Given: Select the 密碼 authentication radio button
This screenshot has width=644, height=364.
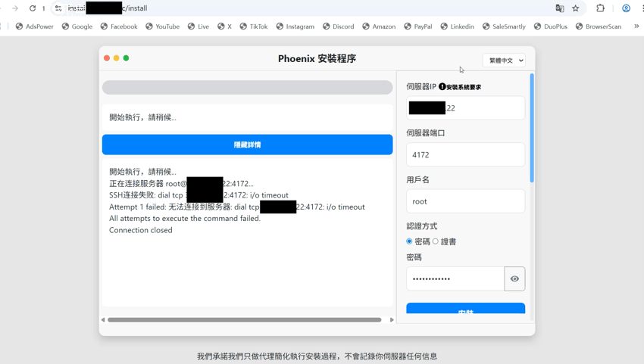Looking at the screenshot, I should tap(409, 241).
